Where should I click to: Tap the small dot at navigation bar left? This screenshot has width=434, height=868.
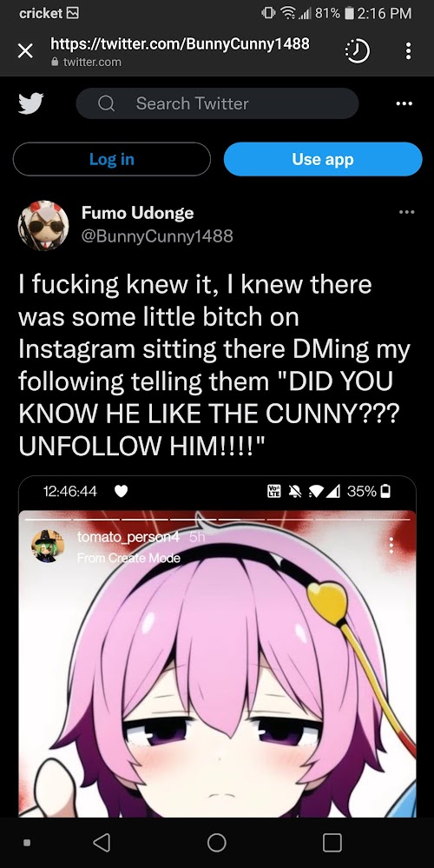pos(27,843)
